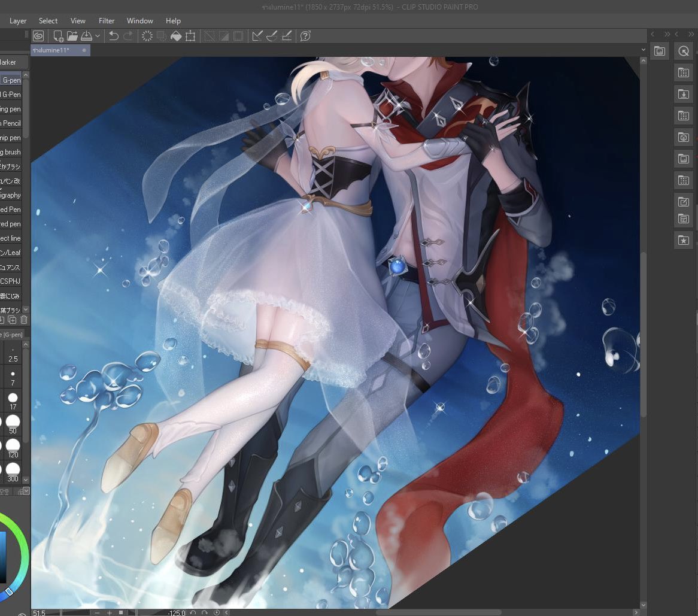Click the Invert selected area icon
The image size is (698, 616).
224,36
